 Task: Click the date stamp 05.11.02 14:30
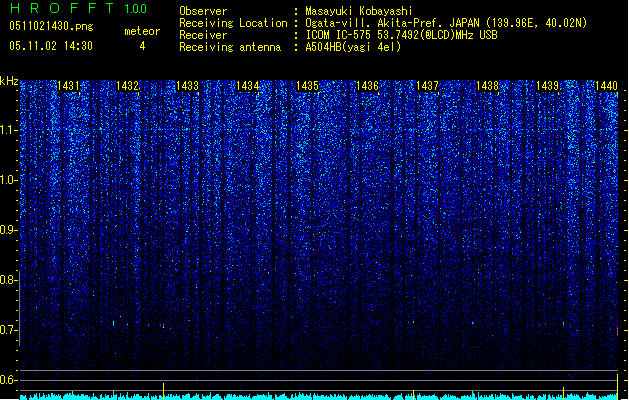point(51,46)
